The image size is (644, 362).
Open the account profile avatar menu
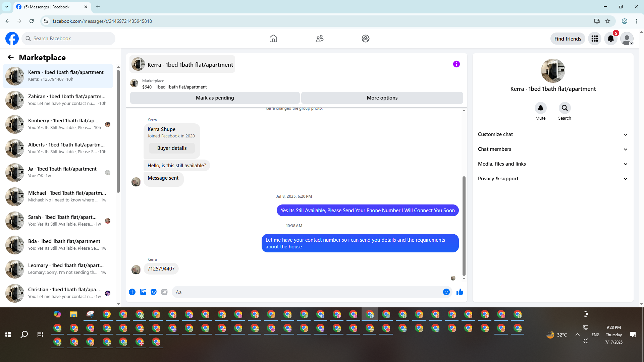point(627,39)
